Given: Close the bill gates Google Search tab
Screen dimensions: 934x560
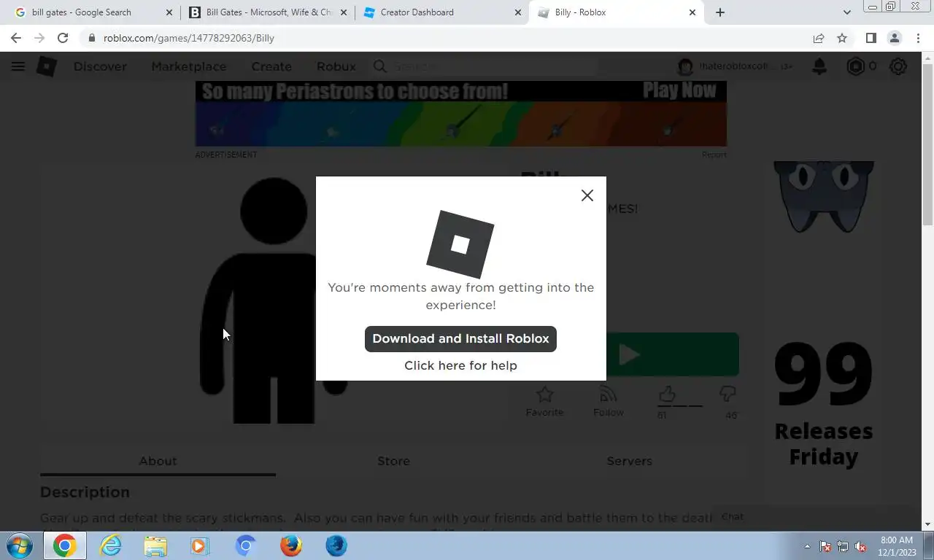Looking at the screenshot, I should tap(169, 12).
